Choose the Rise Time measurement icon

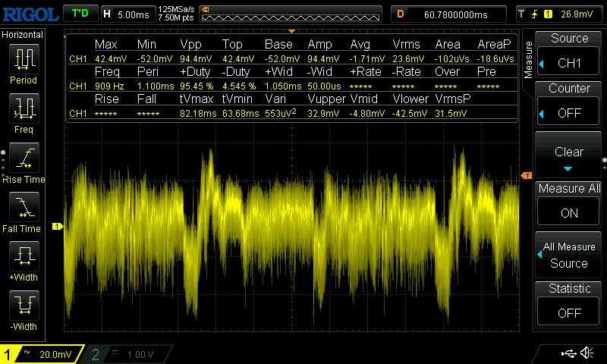[x=24, y=159]
